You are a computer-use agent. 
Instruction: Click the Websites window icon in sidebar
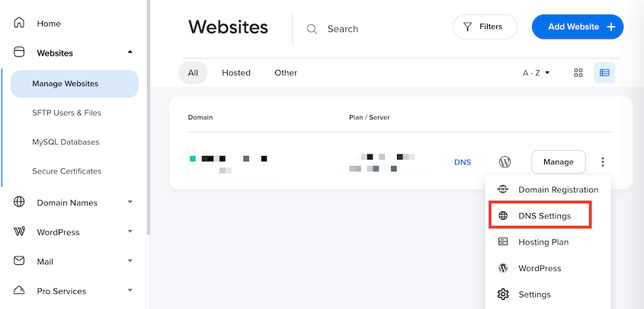[19, 52]
